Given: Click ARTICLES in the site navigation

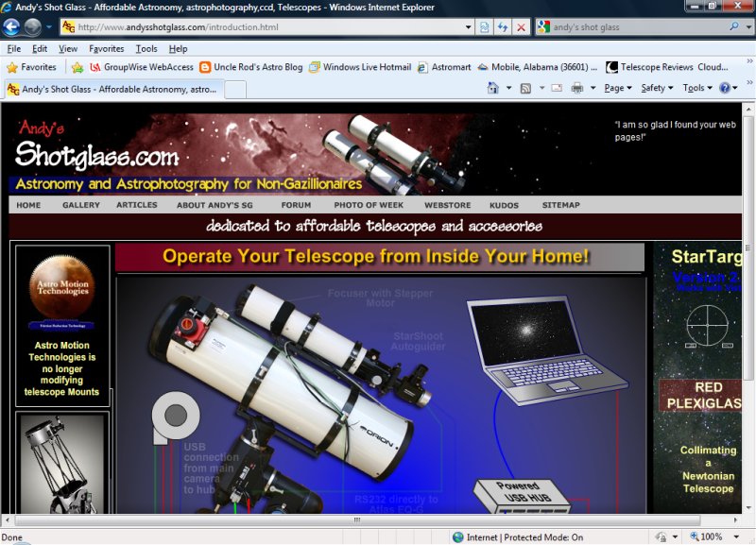Looking at the screenshot, I should click(137, 205).
